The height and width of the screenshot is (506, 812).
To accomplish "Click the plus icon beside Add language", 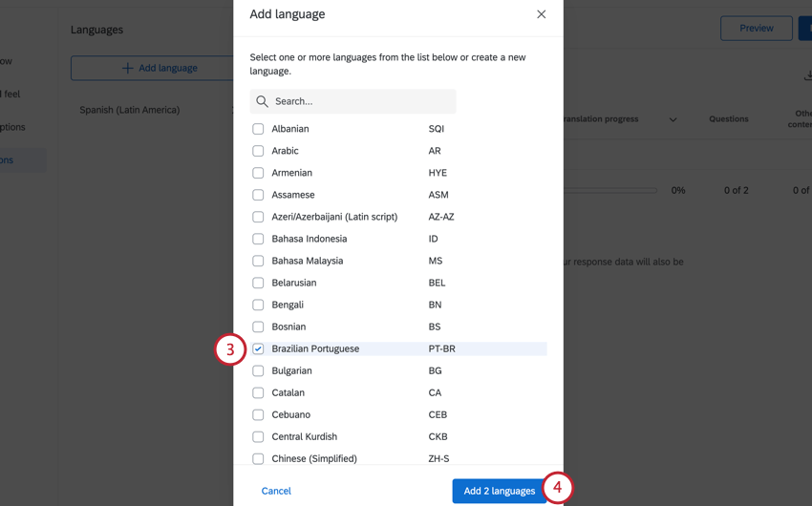I will (x=127, y=68).
